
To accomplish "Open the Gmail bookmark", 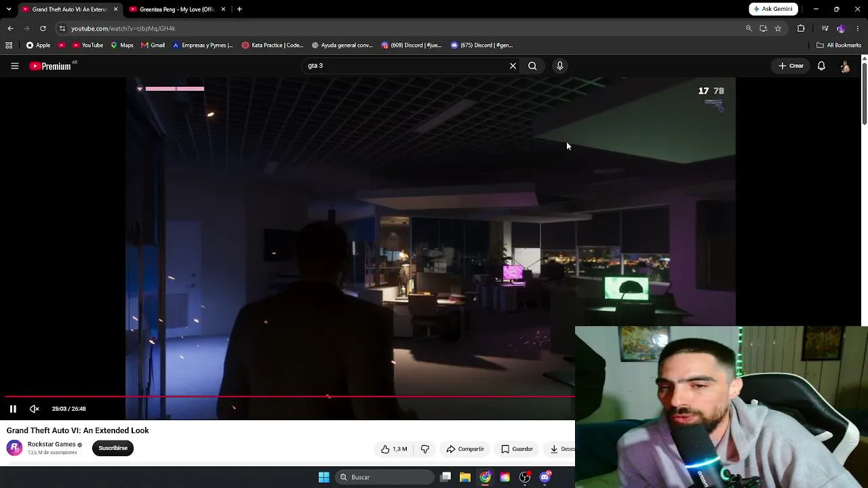I will pyautogui.click(x=153, y=45).
